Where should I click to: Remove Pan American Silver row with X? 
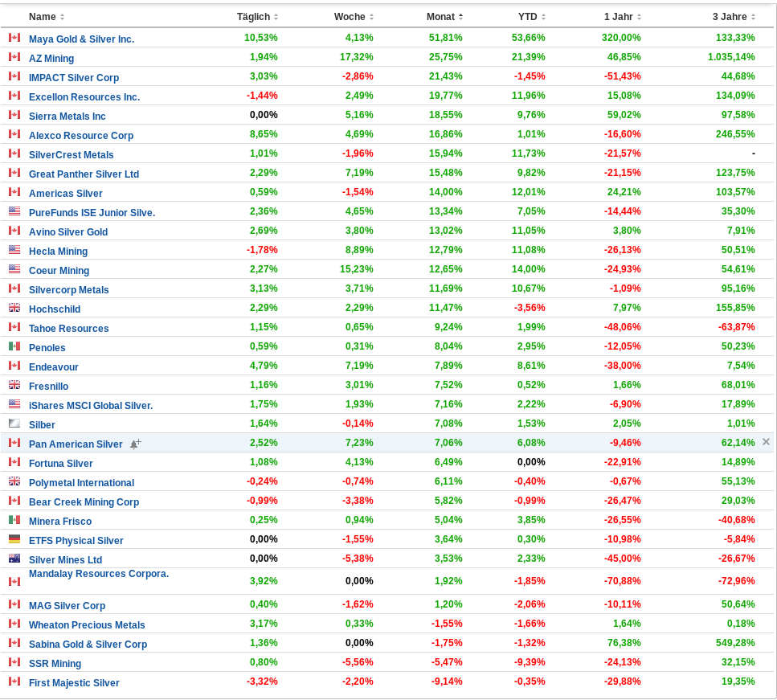pyautogui.click(x=766, y=442)
